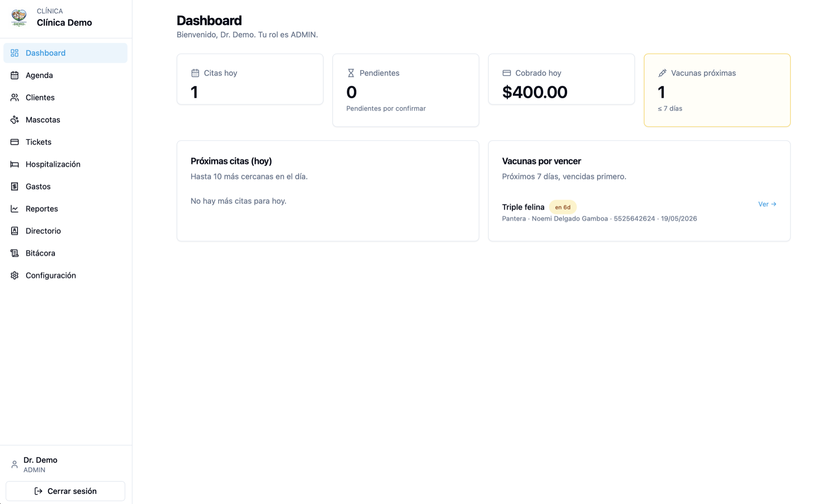This screenshot has width=830, height=504.
Task: Navigate to Mascotas
Action: 65,120
